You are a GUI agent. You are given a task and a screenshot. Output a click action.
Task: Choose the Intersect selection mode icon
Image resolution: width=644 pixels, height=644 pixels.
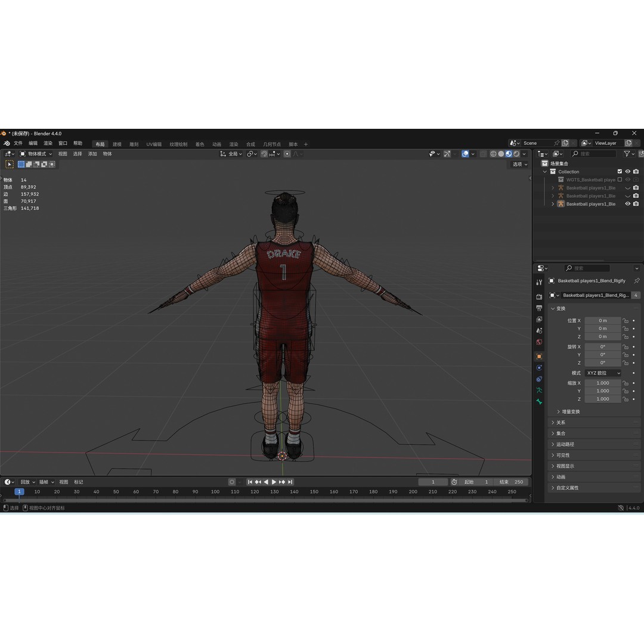pyautogui.click(x=52, y=165)
